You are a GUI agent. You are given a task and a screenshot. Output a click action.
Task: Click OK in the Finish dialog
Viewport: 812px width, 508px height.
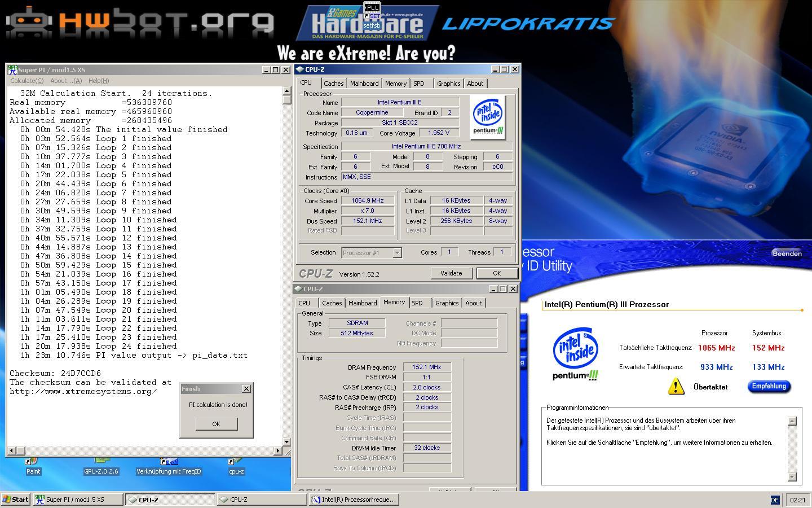pos(216,424)
